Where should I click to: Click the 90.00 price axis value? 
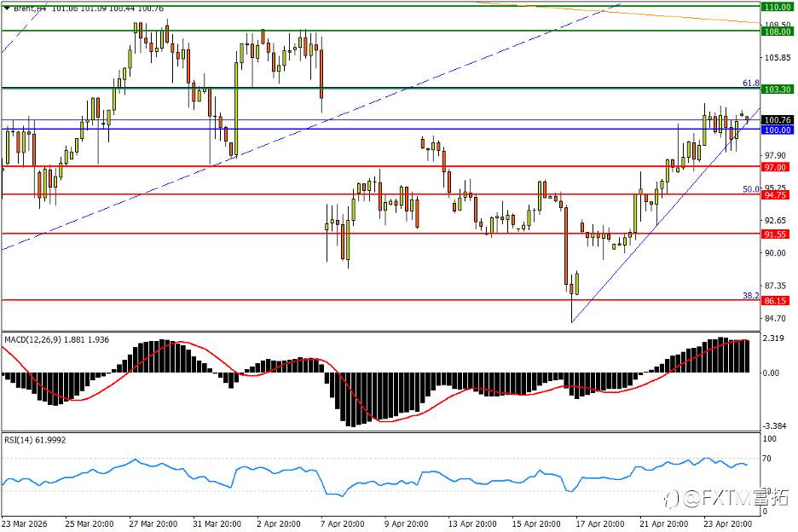(x=776, y=253)
